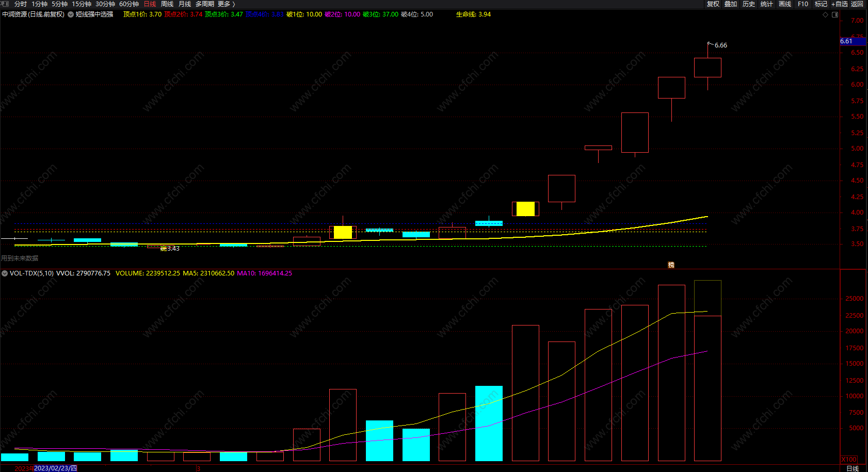Switch to the 60分钟 period tab
This screenshot has width=868, height=472.
tap(129, 4)
